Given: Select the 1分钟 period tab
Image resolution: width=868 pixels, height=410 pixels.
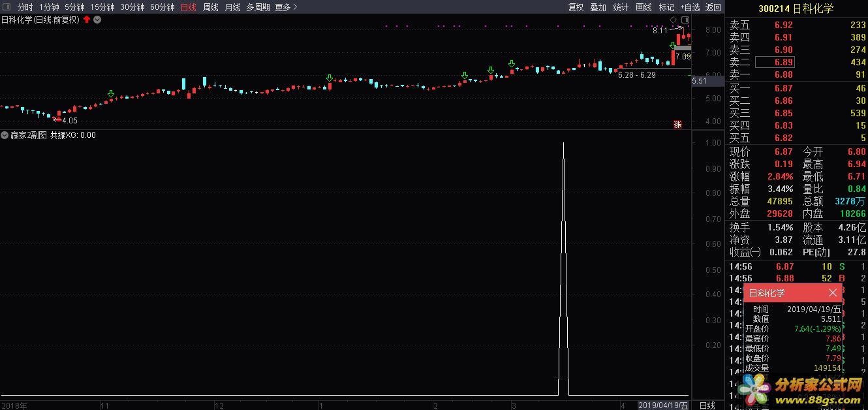Looking at the screenshot, I should pos(48,7).
